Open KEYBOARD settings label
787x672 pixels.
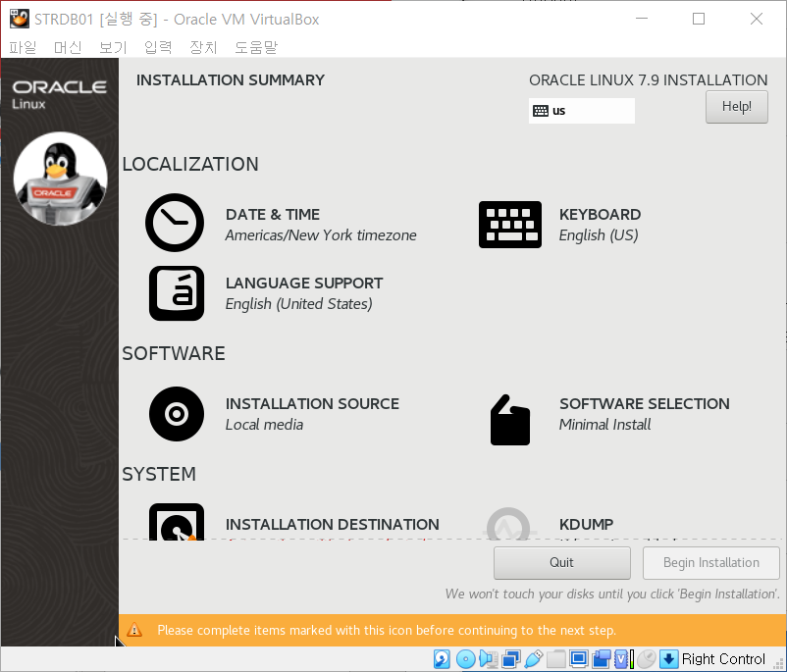600,214
